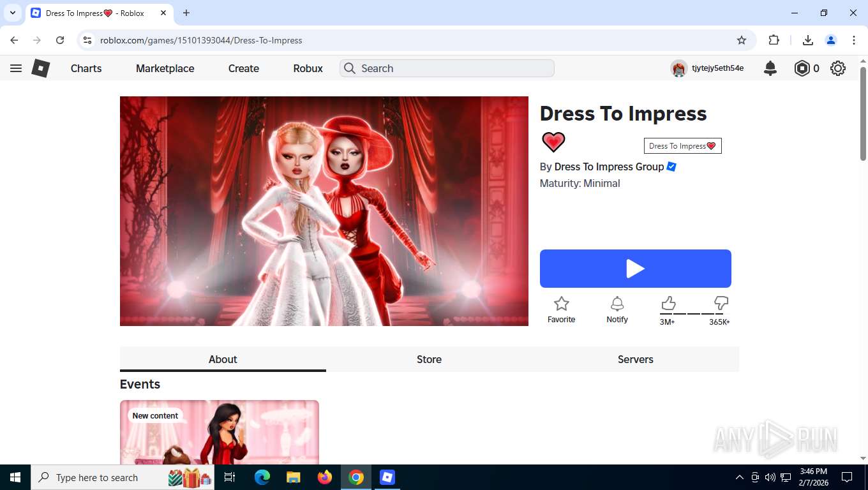868x490 pixels.
Task: Open the notifications bell in Roblox header
Action: coord(770,68)
